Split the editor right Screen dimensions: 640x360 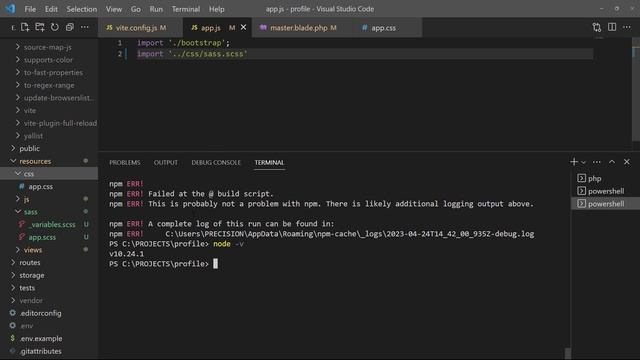[x=612, y=27]
